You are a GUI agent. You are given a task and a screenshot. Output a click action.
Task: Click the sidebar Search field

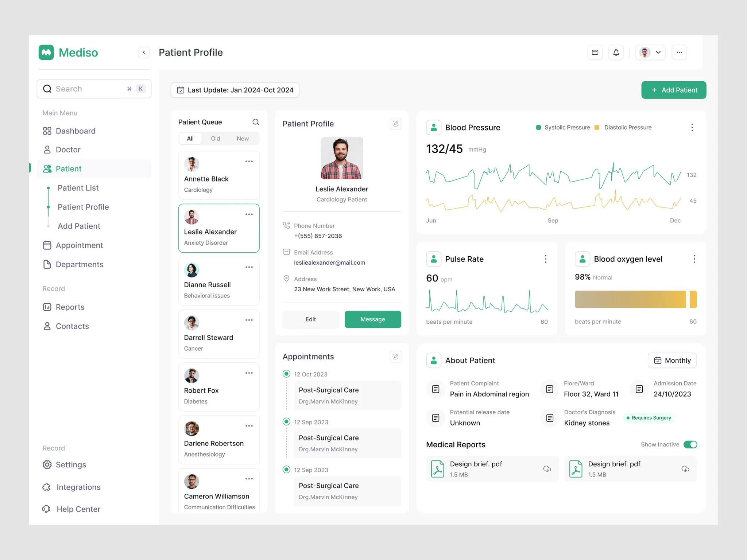94,89
